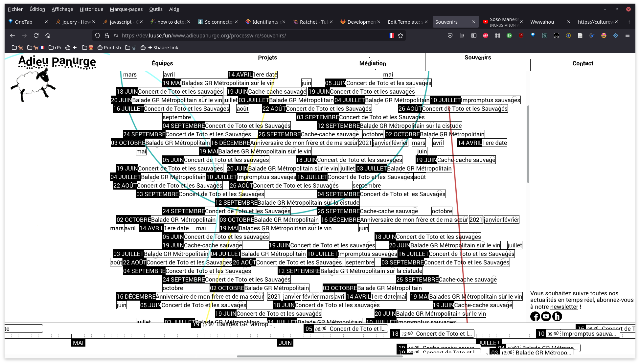Image resolution: width=640 pixels, height=364 pixels.
Task: Open the uBlock Origin extension
Action: tap(521, 35)
